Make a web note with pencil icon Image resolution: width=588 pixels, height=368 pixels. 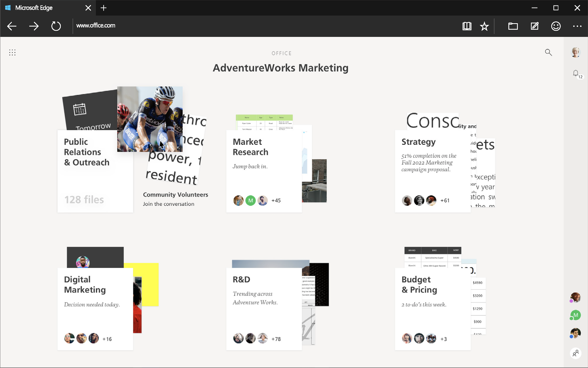(534, 26)
